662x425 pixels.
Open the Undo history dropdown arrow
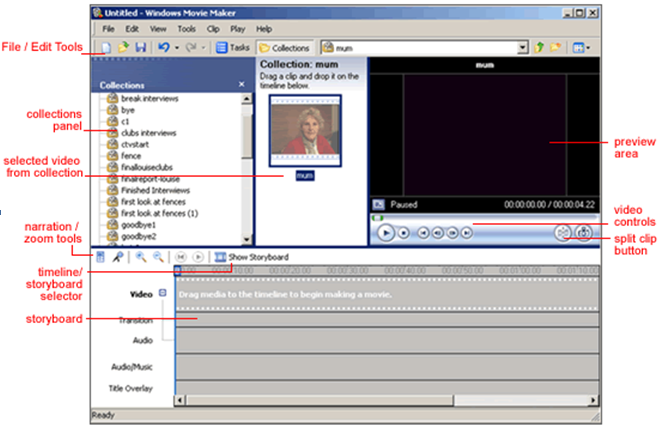(x=177, y=48)
